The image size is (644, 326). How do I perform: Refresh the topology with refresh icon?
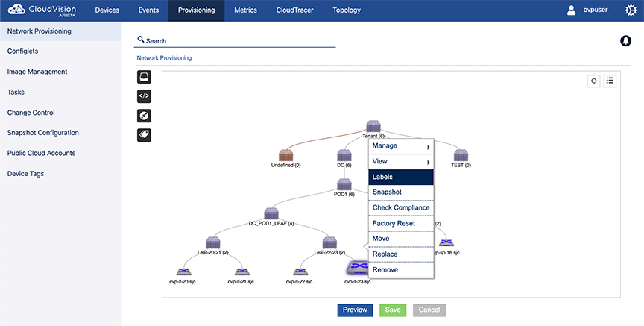tap(594, 81)
